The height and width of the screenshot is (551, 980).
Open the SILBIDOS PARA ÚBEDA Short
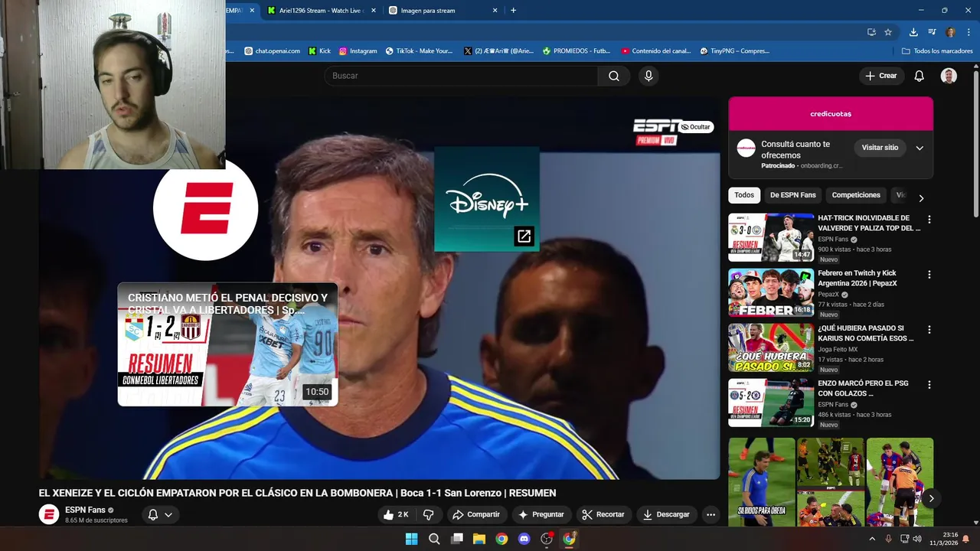pyautogui.click(x=762, y=482)
